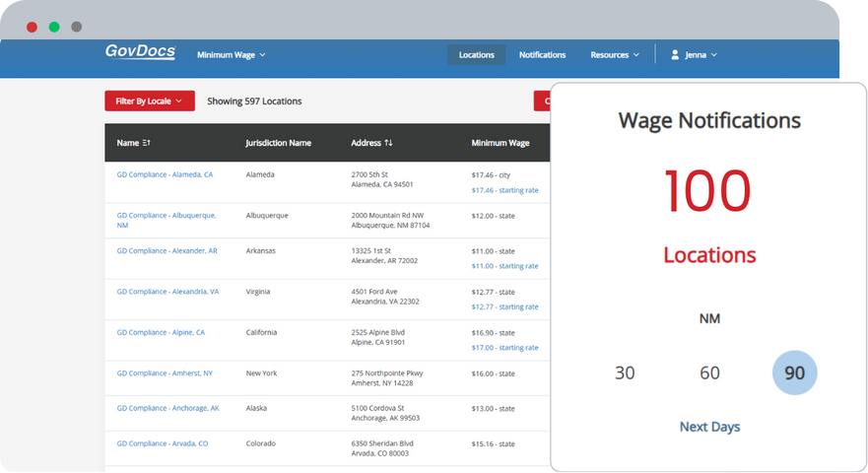
Task: Open GD Compliance - Alameda, CA link
Action: tap(165, 174)
